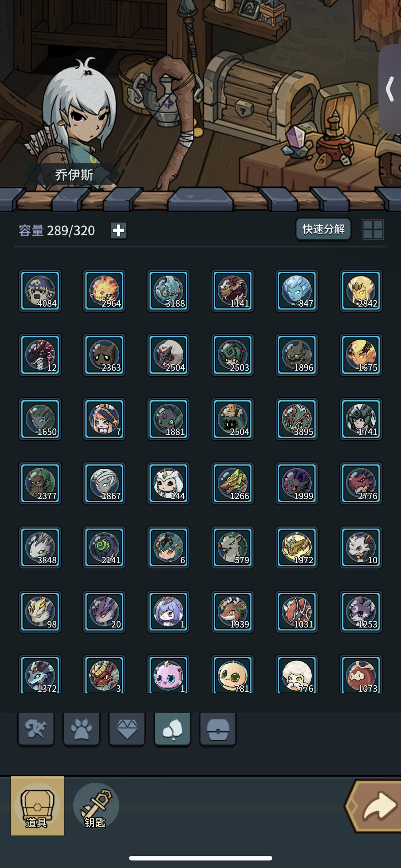Tap the tree stump shard with 2363

104,355
